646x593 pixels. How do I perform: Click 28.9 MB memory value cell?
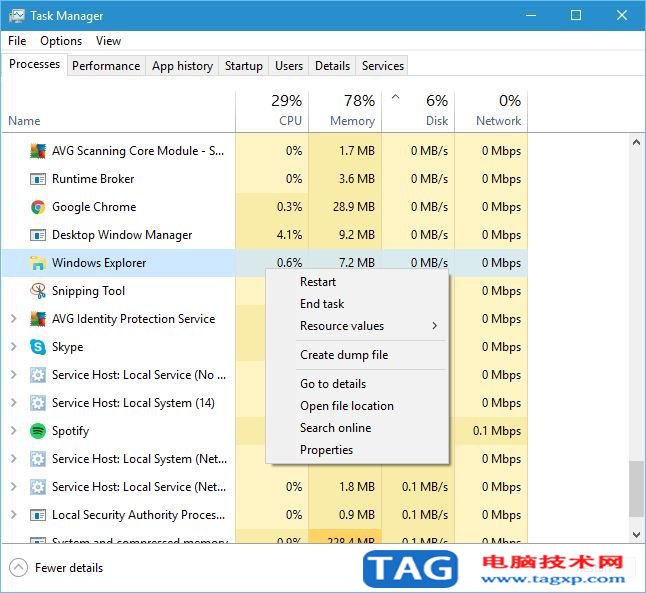(x=345, y=207)
